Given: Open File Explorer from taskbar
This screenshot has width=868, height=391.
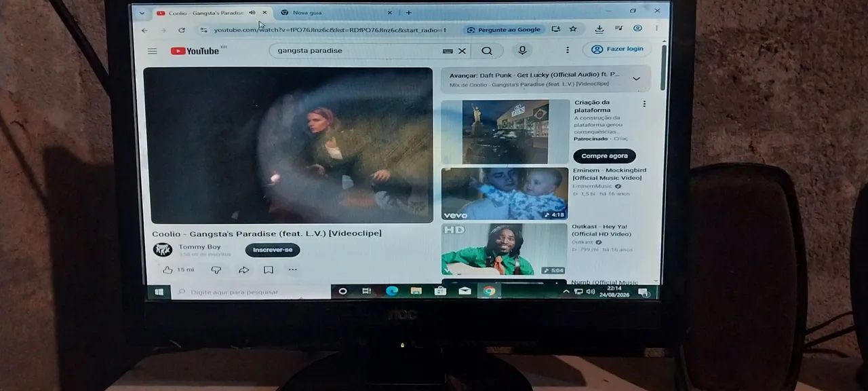Looking at the screenshot, I should 416,291.
